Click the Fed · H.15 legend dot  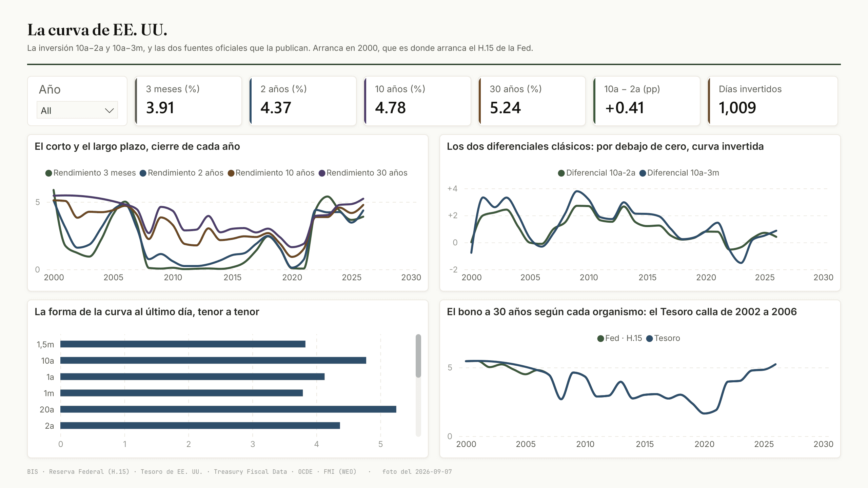tap(600, 339)
